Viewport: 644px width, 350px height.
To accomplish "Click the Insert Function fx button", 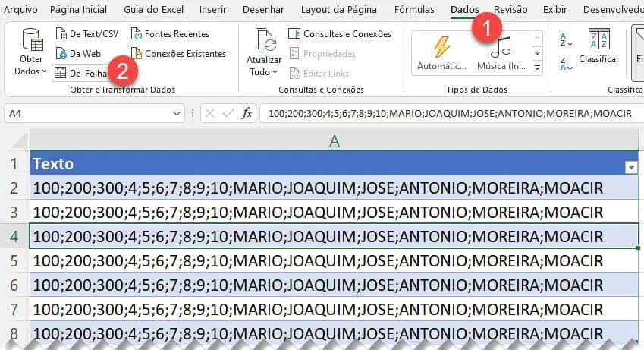I will 247,114.
